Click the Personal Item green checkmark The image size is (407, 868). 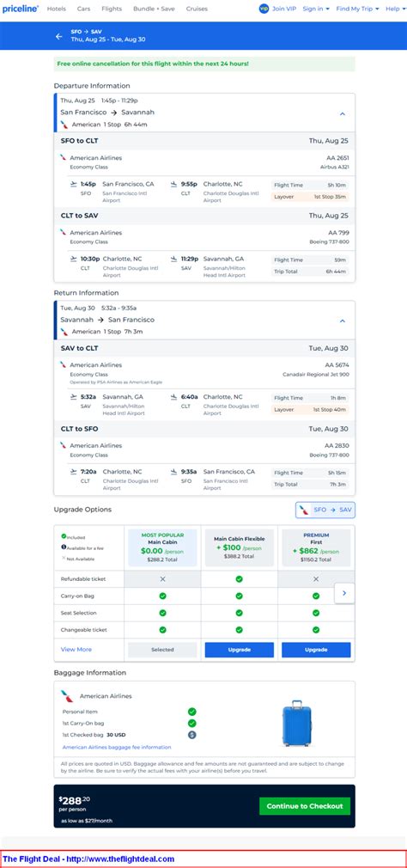tap(191, 712)
